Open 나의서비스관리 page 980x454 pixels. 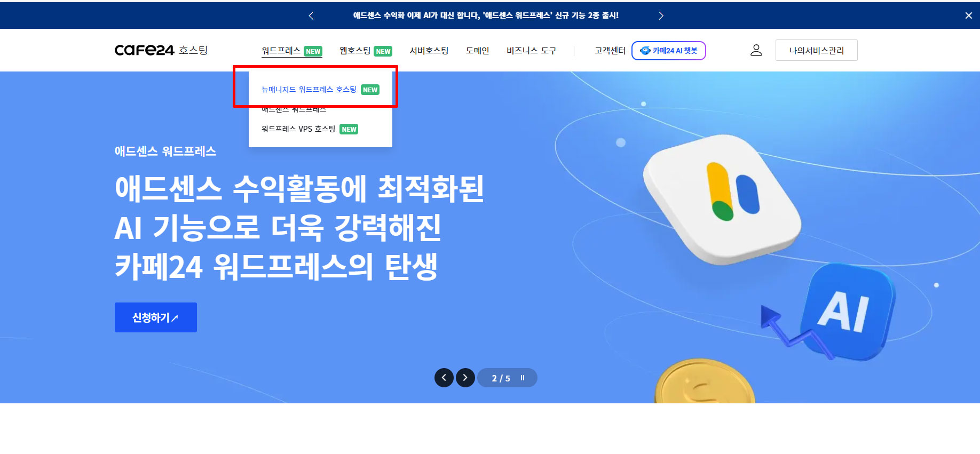point(816,50)
